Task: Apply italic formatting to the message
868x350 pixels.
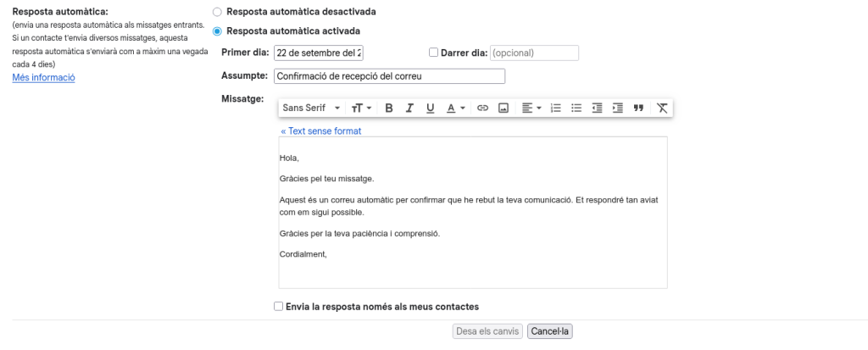Action: tap(409, 108)
